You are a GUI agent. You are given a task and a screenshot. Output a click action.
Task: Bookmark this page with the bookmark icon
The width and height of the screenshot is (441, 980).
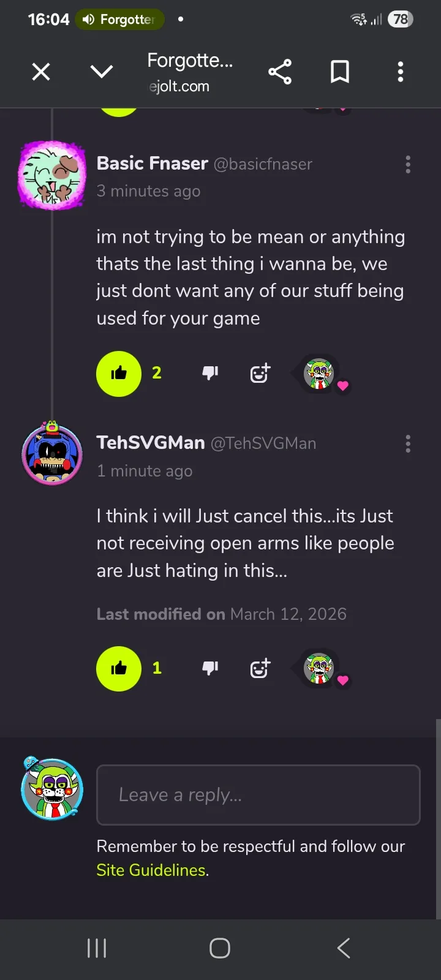[x=340, y=72]
